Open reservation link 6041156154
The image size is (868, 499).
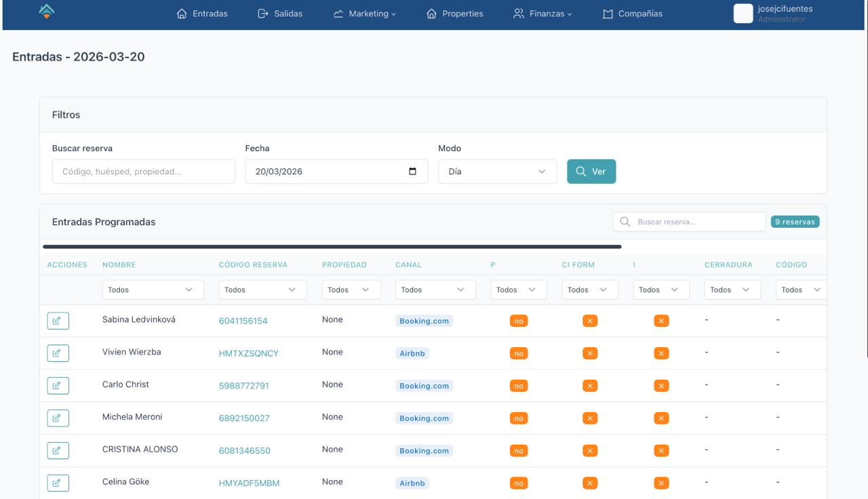[243, 321]
